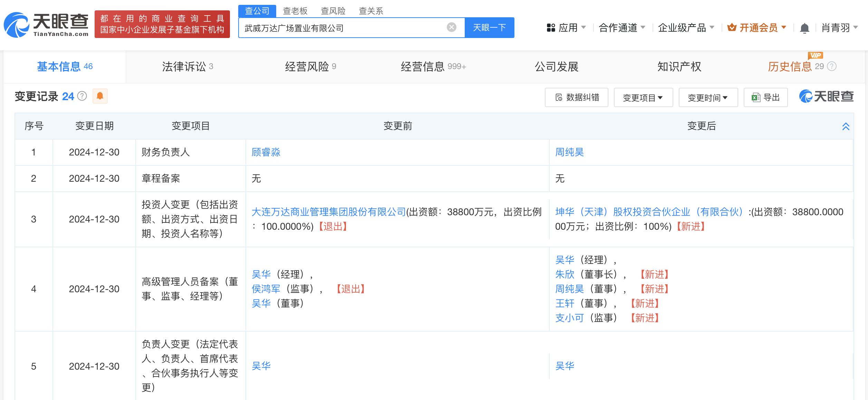Open 支小可 (监事) link
868x400 pixels.
570,318
